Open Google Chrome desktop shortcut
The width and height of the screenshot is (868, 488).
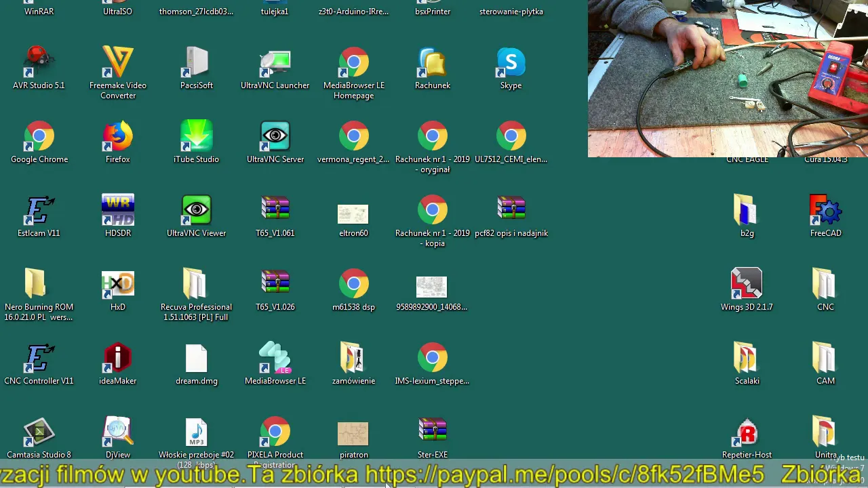coord(39,142)
